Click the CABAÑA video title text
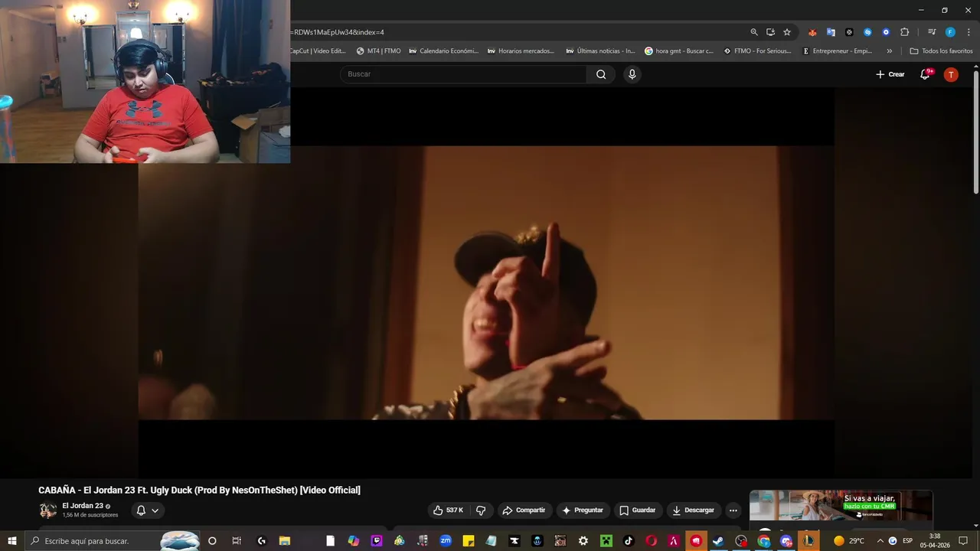 (199, 490)
